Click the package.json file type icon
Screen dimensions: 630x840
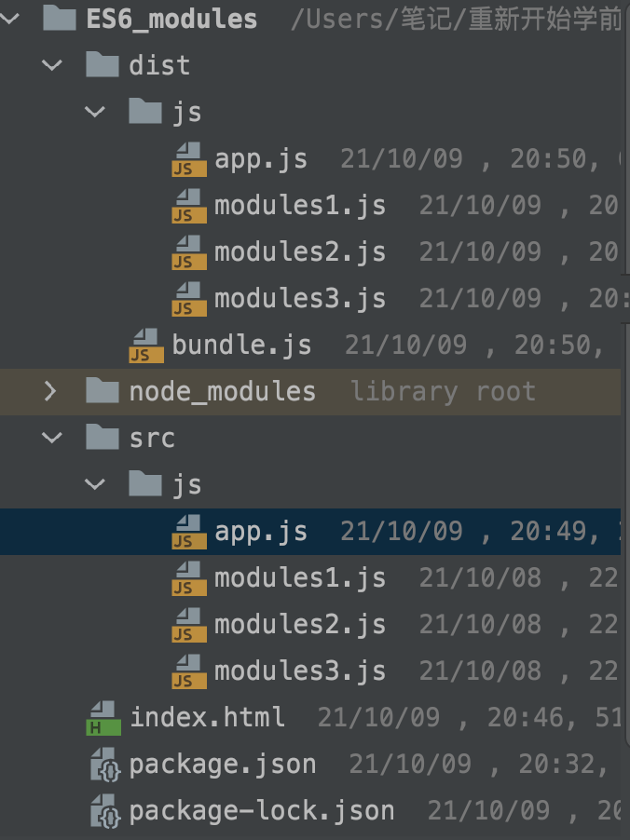(103, 764)
